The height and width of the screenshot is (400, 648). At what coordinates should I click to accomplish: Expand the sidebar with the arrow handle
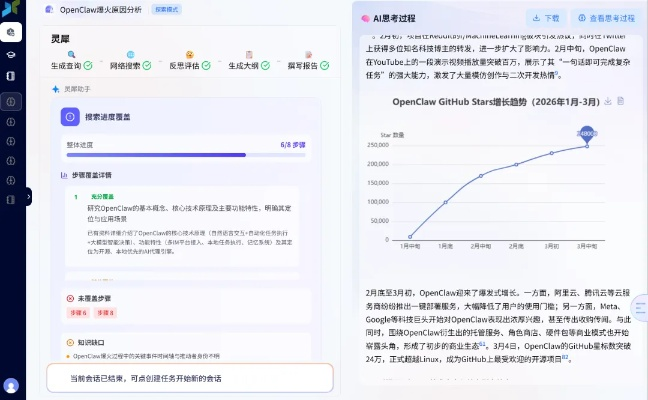coord(28,197)
